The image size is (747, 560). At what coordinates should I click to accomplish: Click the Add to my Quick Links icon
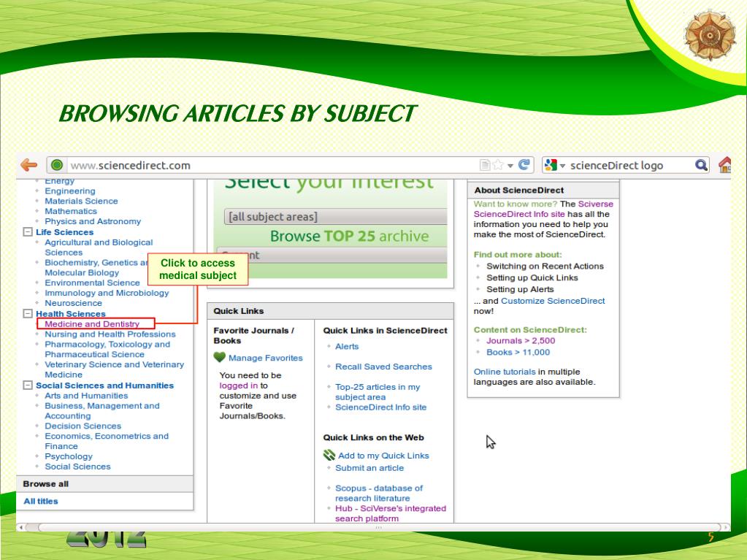[329, 456]
